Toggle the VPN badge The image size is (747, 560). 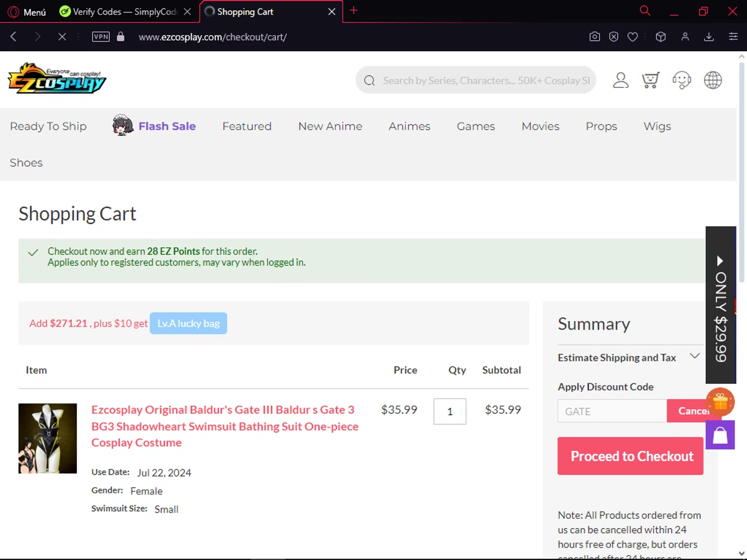pos(101,36)
